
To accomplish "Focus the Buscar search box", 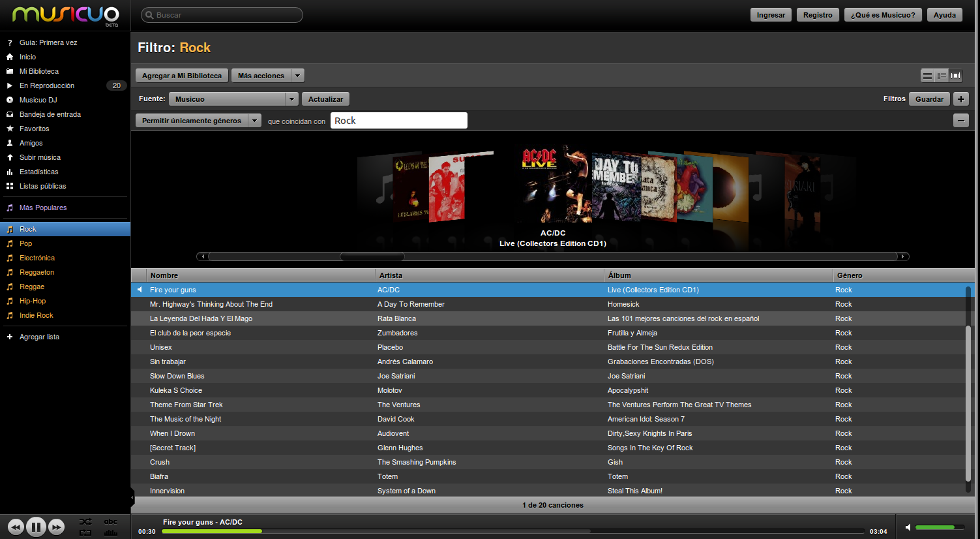I will pos(222,15).
